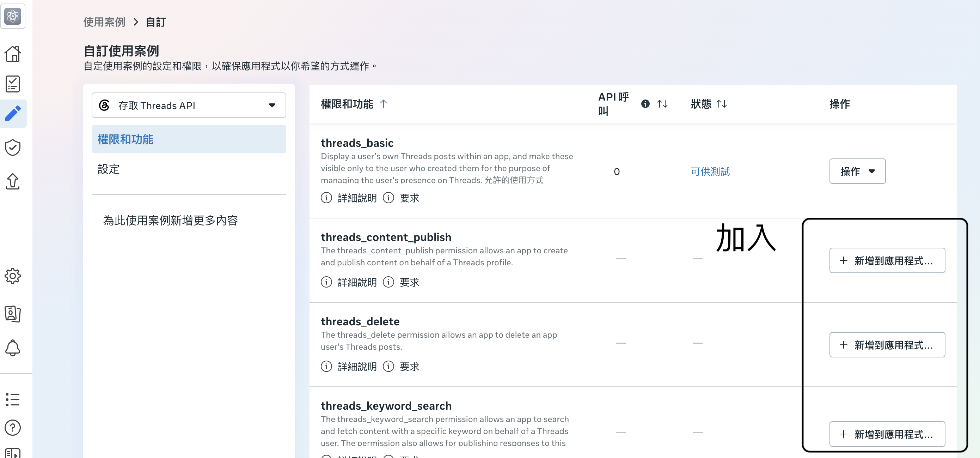Open the publish upload arrow icon
Viewport: 980px width, 458px height.
pos(13,181)
